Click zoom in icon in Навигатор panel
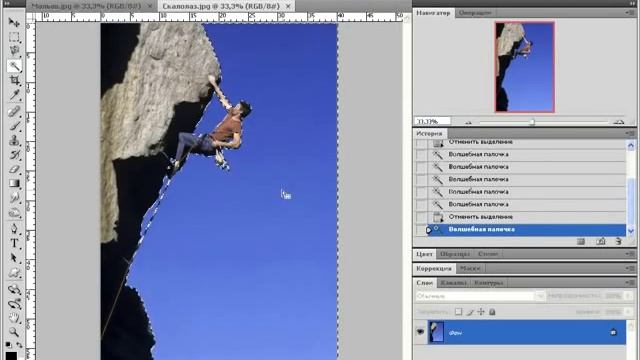This screenshot has height=360, width=640. [x=619, y=122]
